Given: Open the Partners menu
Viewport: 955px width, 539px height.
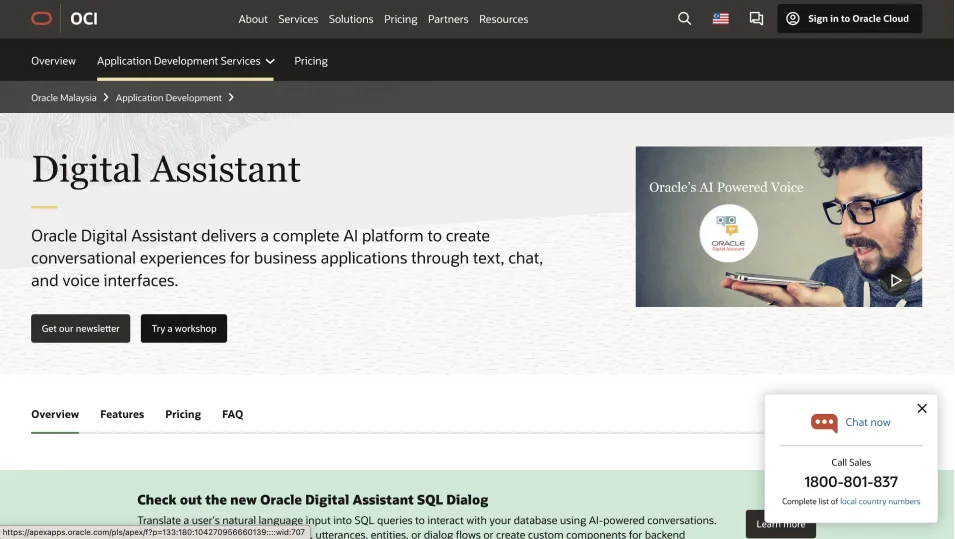Looking at the screenshot, I should [x=448, y=19].
